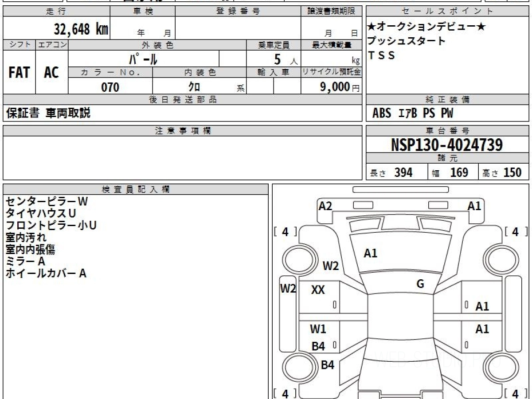Click the シフト header cell
Image resolution: width=532 pixels, height=399 pixels.
point(19,45)
